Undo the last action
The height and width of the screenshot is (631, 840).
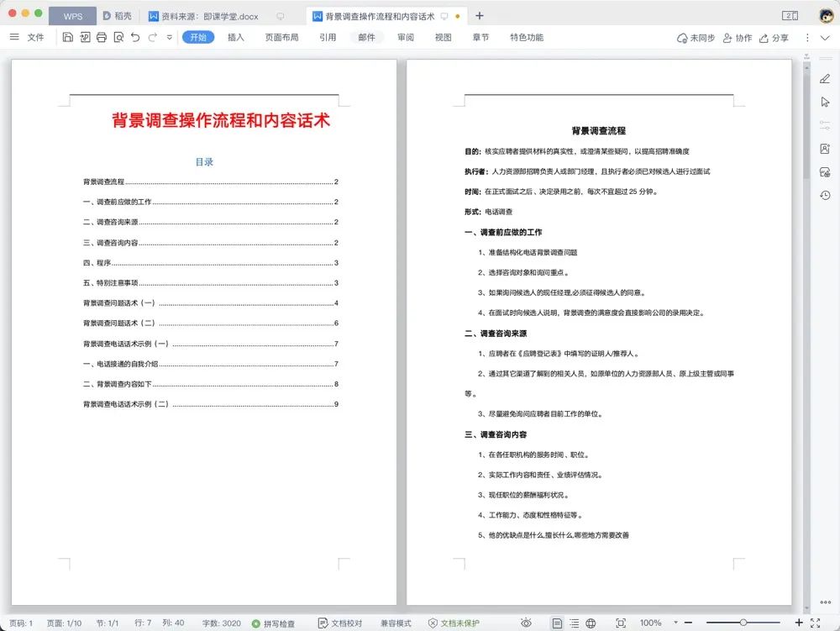pyautogui.click(x=135, y=37)
